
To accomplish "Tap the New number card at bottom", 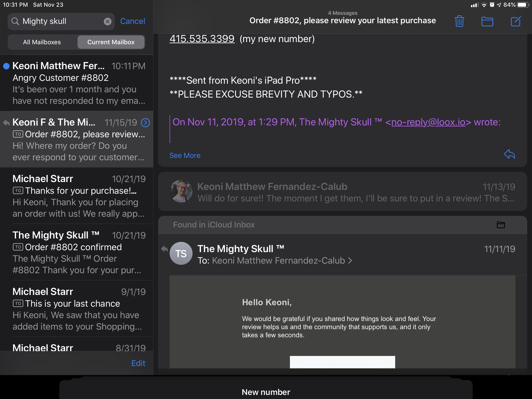I will pos(266,390).
